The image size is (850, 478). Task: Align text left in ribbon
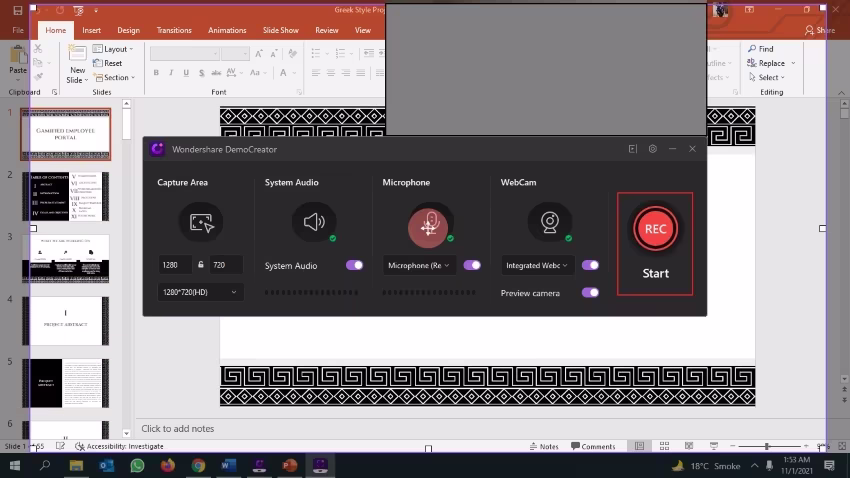pos(315,73)
